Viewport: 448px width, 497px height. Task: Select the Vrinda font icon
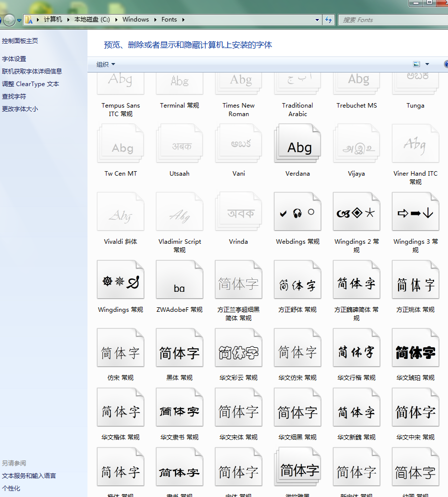(238, 211)
